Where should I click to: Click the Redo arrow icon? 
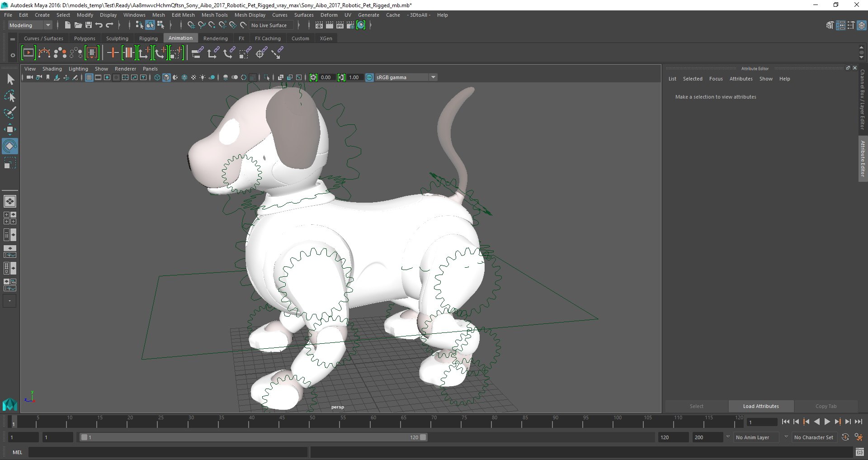coord(109,25)
